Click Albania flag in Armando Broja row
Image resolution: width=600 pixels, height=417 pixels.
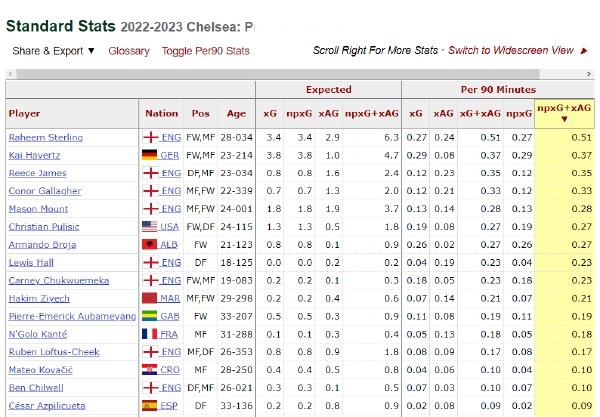coord(149,244)
